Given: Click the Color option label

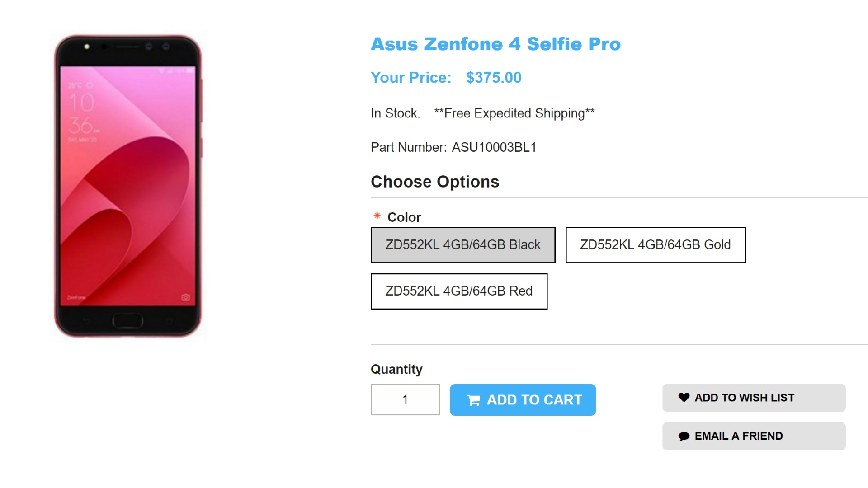Looking at the screenshot, I should 404,217.
